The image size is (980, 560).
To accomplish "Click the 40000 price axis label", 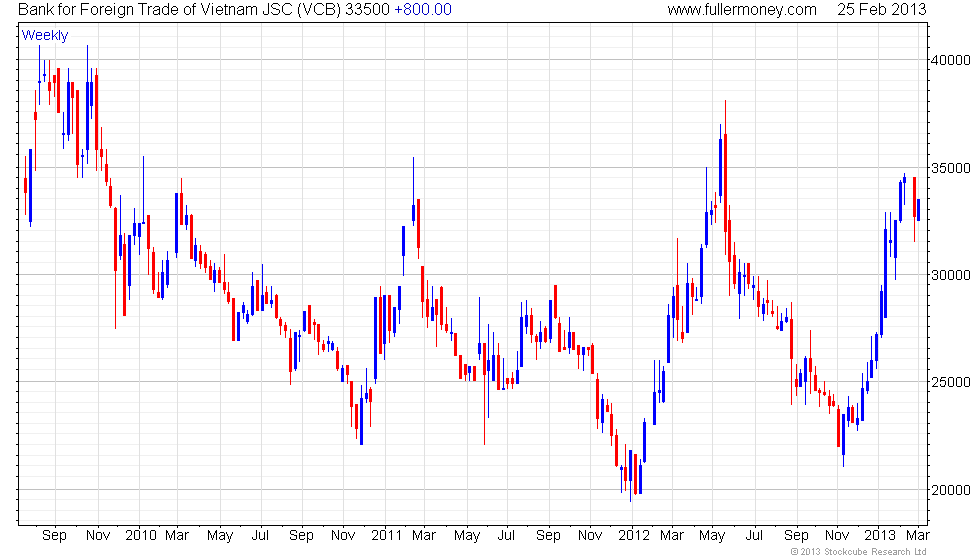I will 951,61.
